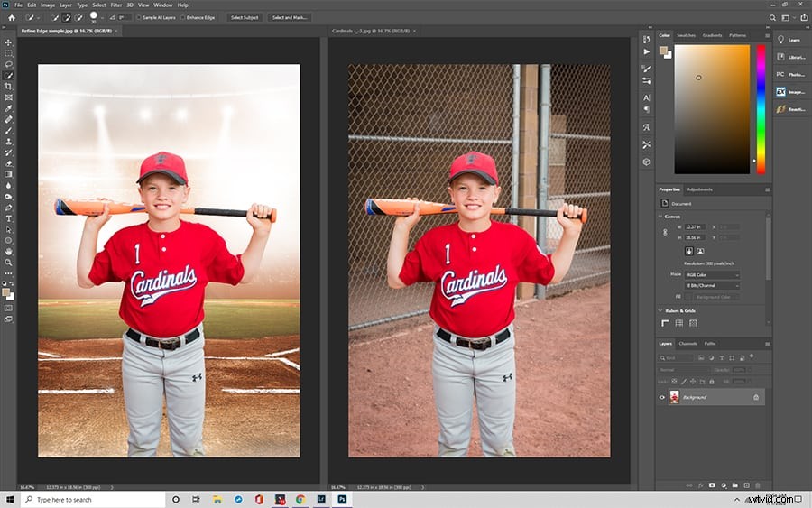Open the 8 Bits/Channel dropdown
Image resolution: width=812 pixels, height=508 pixels.
712,285
